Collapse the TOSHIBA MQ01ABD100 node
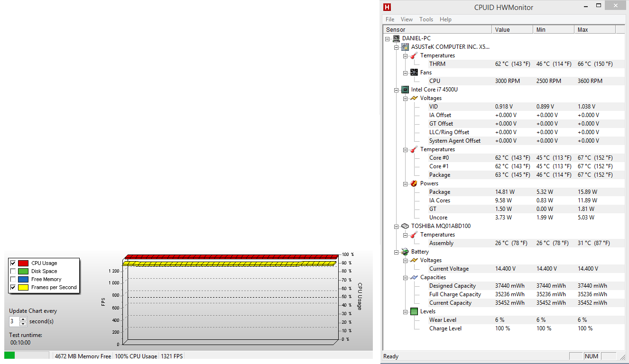This screenshot has height=364, width=629. click(x=397, y=226)
